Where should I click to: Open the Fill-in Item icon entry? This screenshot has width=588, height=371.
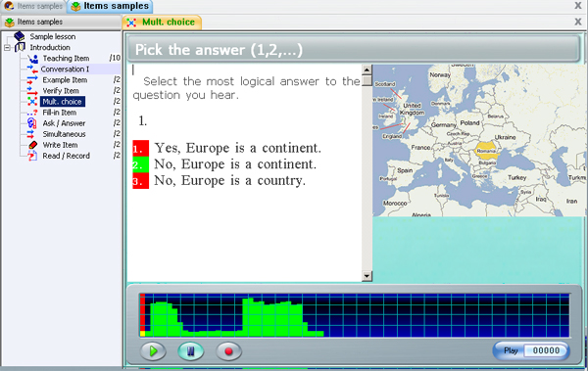(32, 113)
